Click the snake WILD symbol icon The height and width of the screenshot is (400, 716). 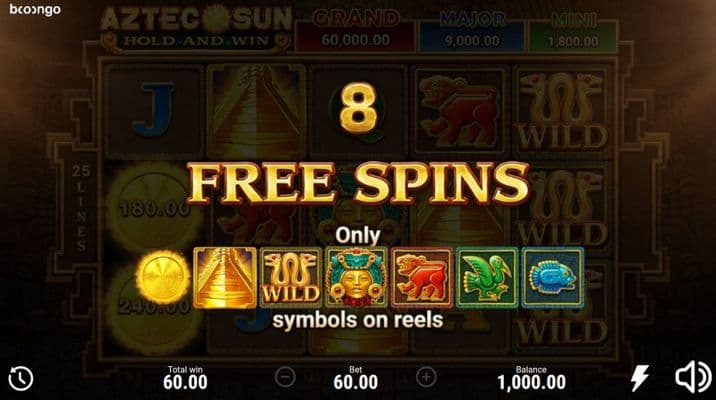pyautogui.click(x=291, y=278)
